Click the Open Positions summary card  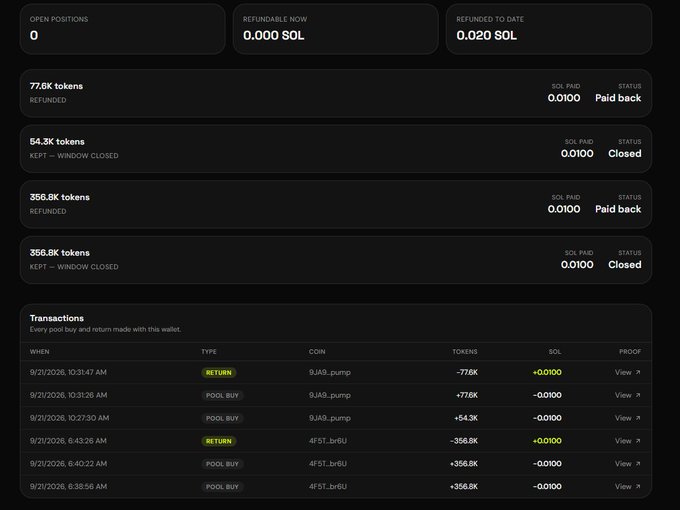[123, 29]
